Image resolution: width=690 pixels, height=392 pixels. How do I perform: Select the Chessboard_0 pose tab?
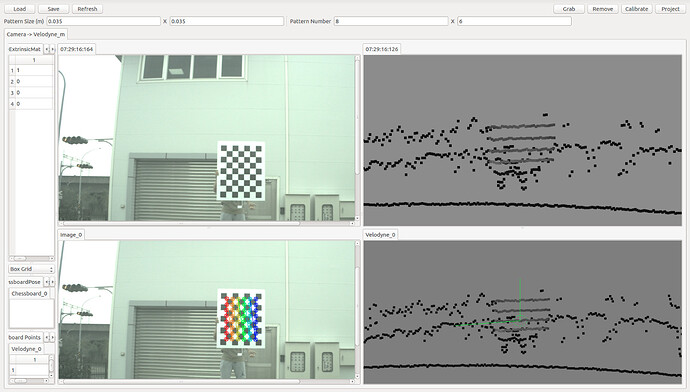point(29,293)
